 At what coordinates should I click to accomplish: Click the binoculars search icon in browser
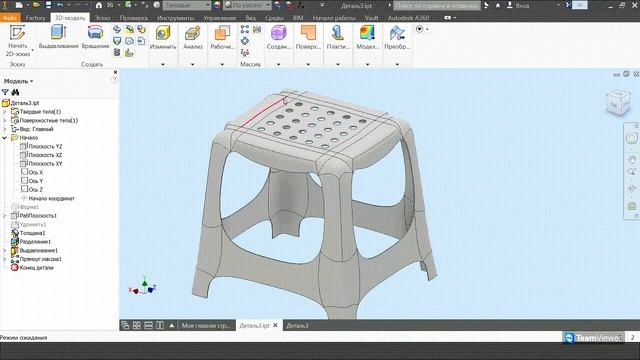16,92
